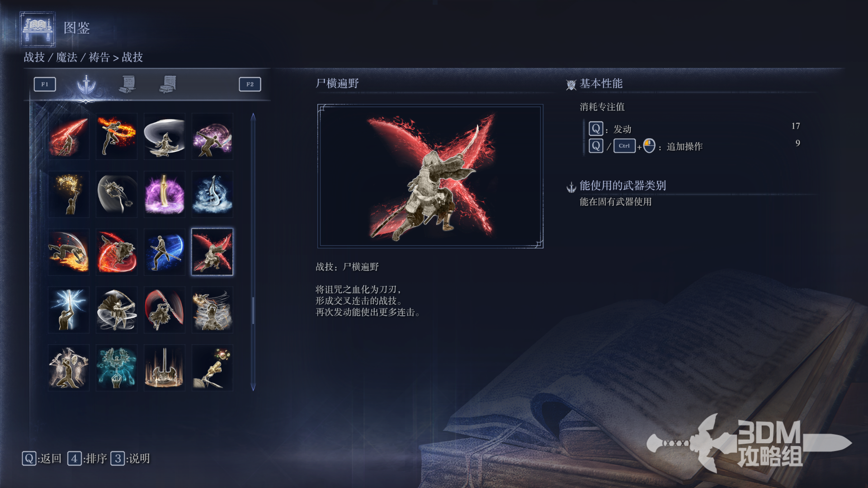Image resolution: width=868 pixels, height=488 pixels.
Task: Select the selected red cross-slash skill
Action: (212, 252)
